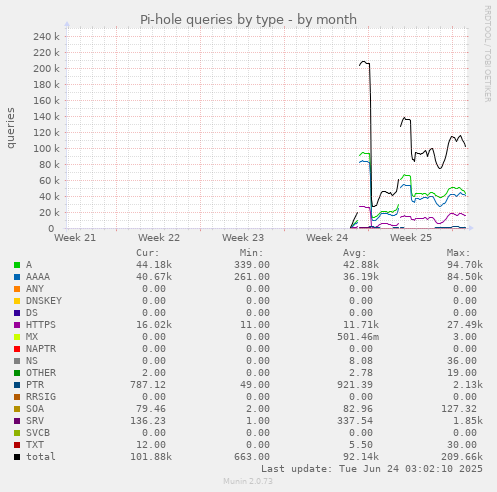
Task: Click the green A legend color swatch
Action: coord(17,265)
